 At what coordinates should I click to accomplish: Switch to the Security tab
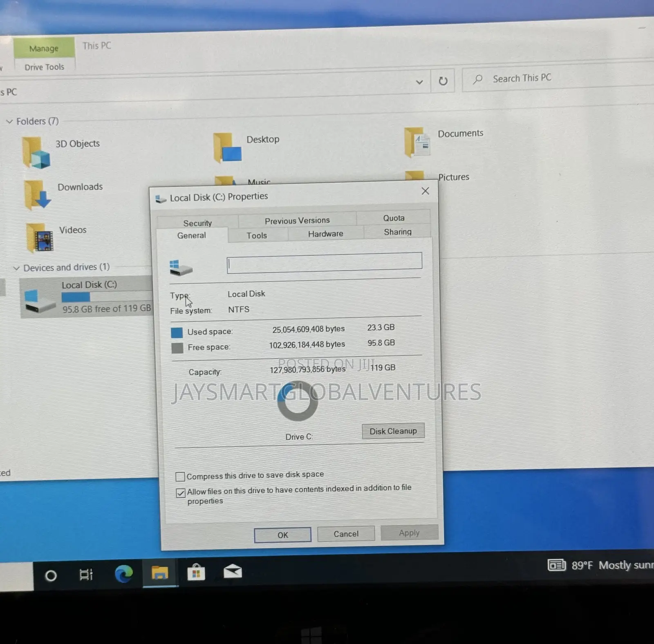(x=197, y=223)
